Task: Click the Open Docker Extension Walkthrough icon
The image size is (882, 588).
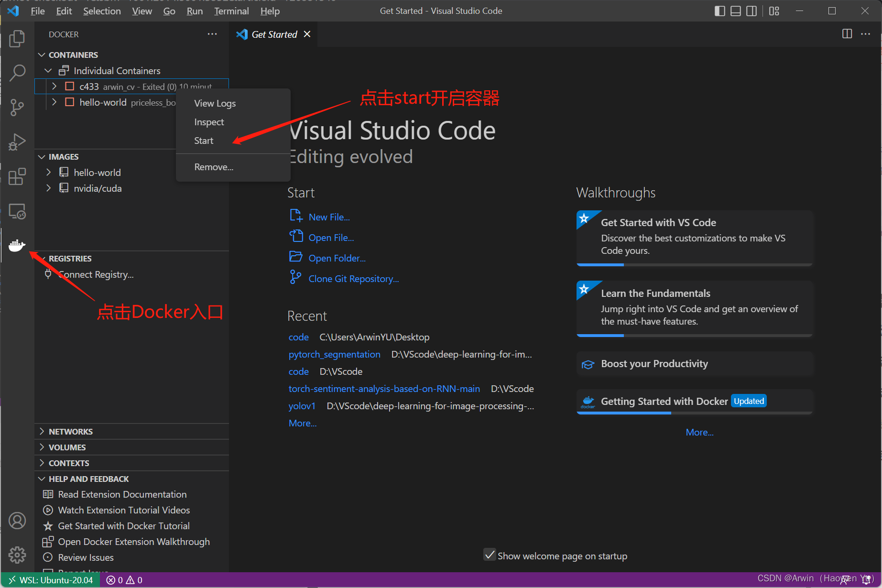Action: 48,542
